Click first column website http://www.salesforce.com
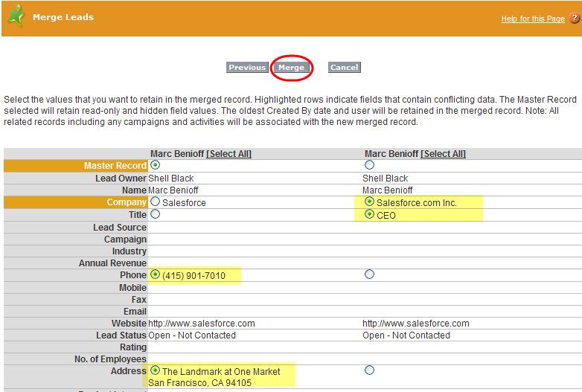The width and height of the screenshot is (582, 392). [202, 324]
